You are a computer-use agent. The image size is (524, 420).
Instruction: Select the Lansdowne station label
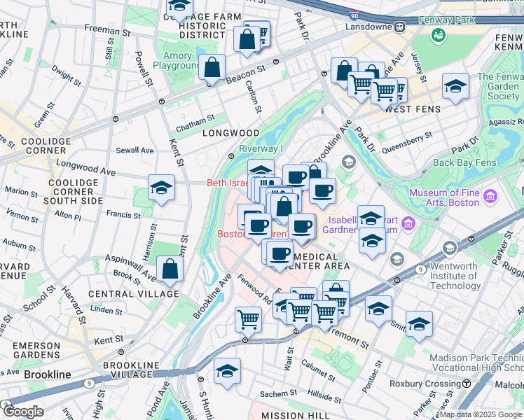click(x=368, y=27)
